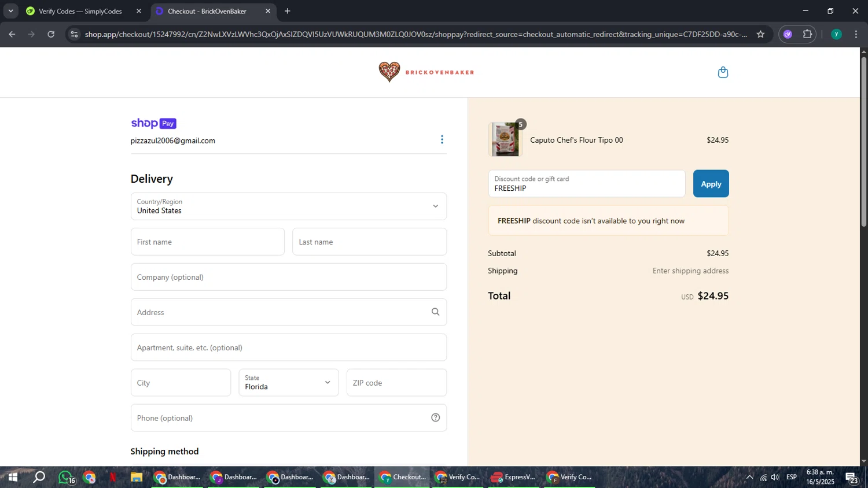Screen dimensions: 868x488
Task: Open the purple extension icon in toolbar
Action: coord(788,34)
